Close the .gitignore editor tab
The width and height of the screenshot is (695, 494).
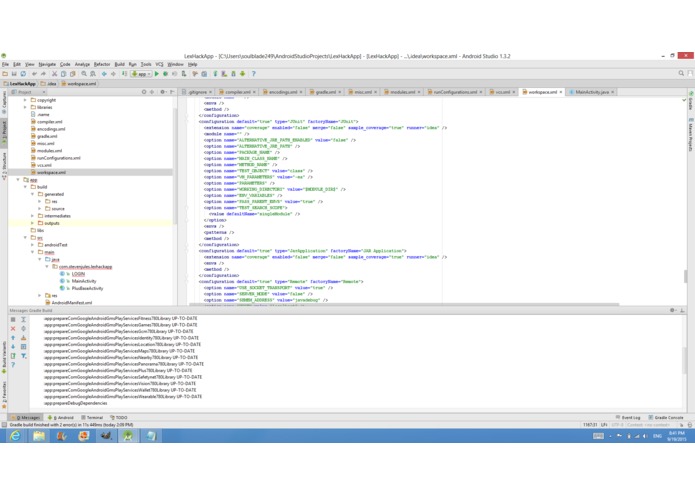(x=210, y=92)
